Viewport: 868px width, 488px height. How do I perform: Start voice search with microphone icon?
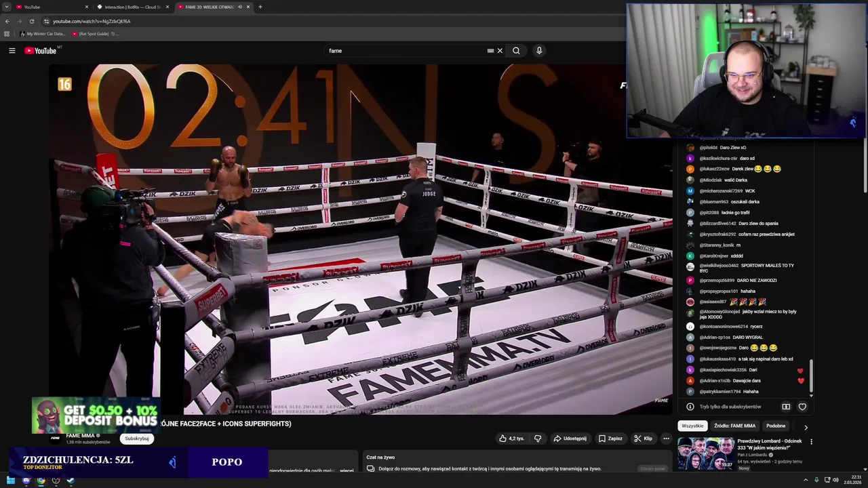tap(539, 51)
